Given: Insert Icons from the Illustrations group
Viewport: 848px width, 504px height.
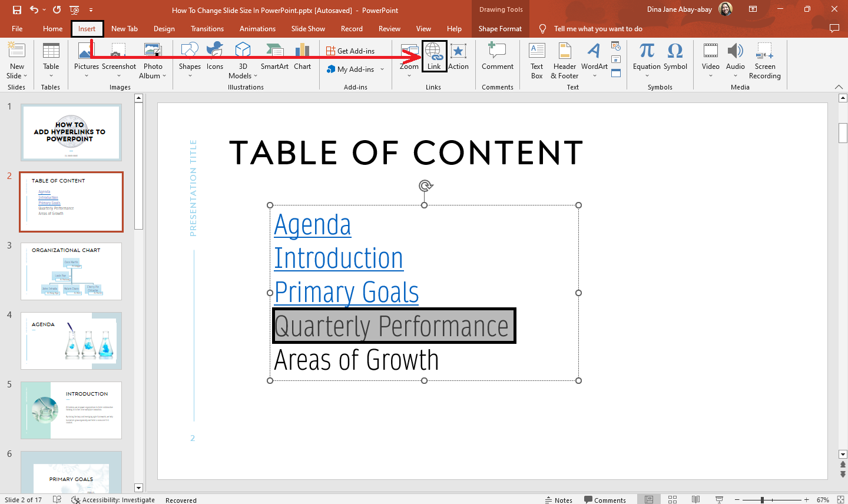Looking at the screenshot, I should (x=215, y=57).
